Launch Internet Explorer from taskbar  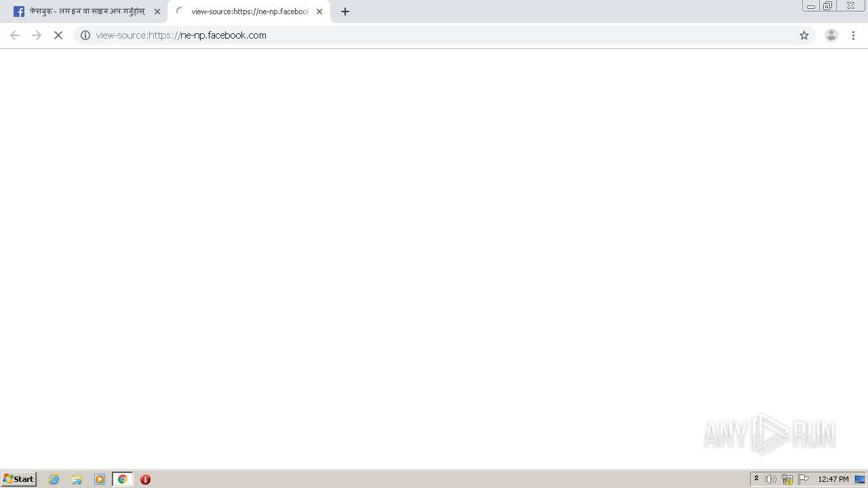point(54,479)
